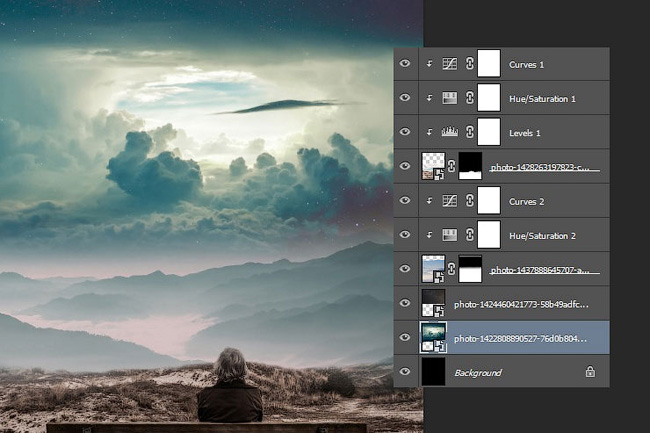Click the Curves 1 adjustment icon
Screen dimensions: 650x433
pyautogui.click(x=450, y=64)
